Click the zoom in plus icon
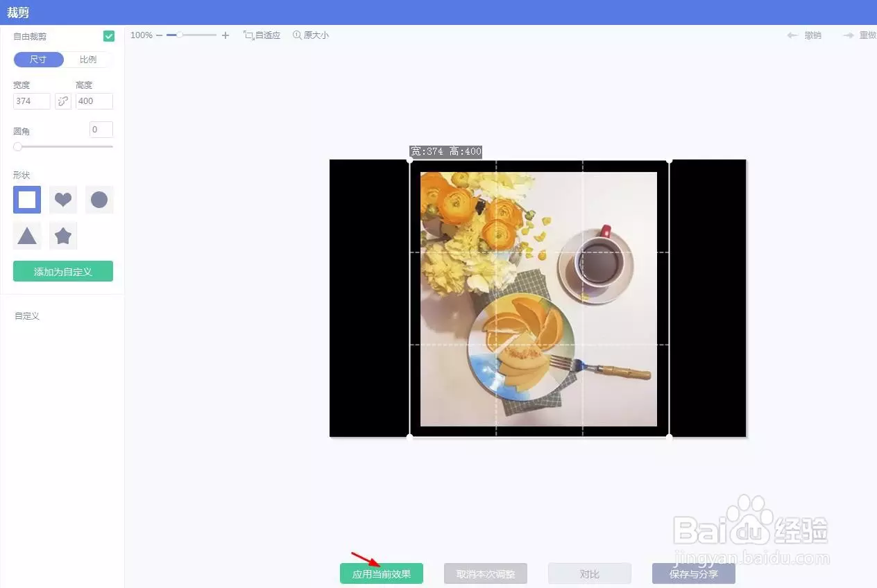This screenshot has height=588, width=877. pos(225,35)
